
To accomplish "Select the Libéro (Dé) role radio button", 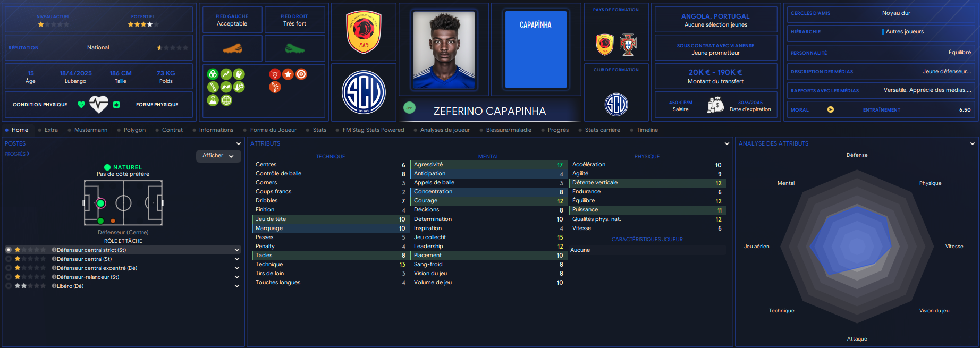I will pos(9,286).
